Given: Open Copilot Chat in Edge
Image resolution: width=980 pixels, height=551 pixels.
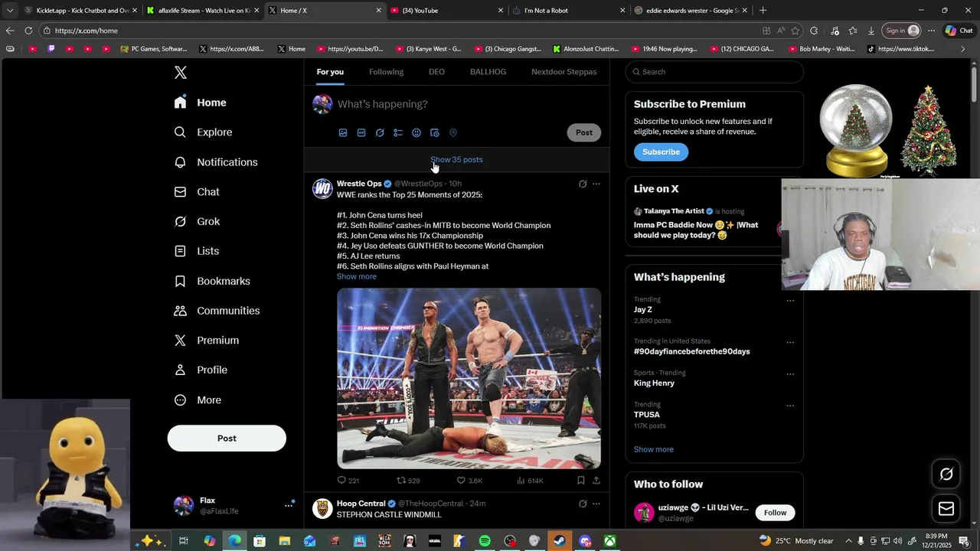Looking at the screenshot, I should (x=959, y=31).
